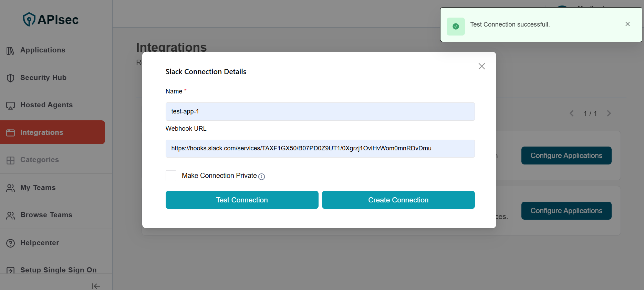
Task: Focus the Webhook URL input field
Action: point(320,149)
